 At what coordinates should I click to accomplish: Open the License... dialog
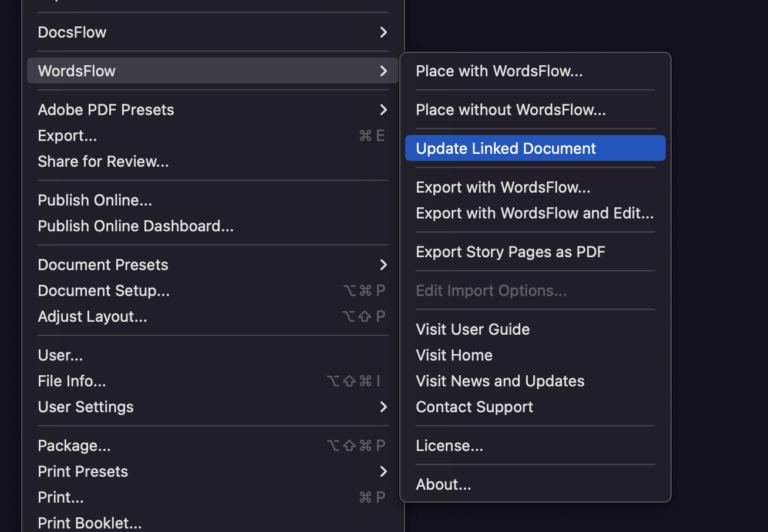535,446
